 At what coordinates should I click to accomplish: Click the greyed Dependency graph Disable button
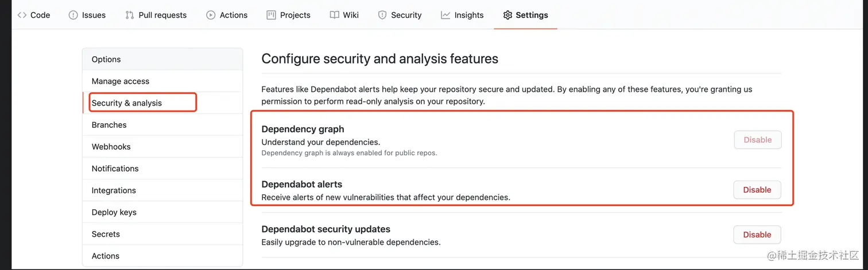[x=757, y=140]
